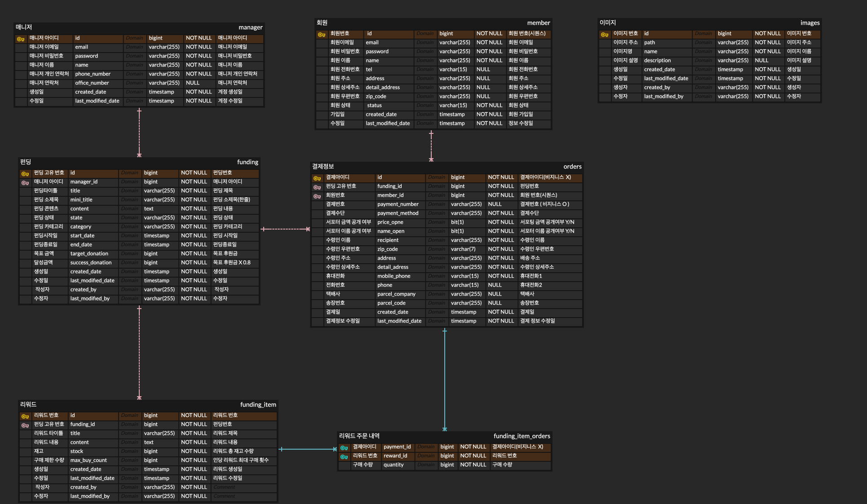Click the zip_code column in member table
Viewport: 867px width, 504px height.
[376, 97]
